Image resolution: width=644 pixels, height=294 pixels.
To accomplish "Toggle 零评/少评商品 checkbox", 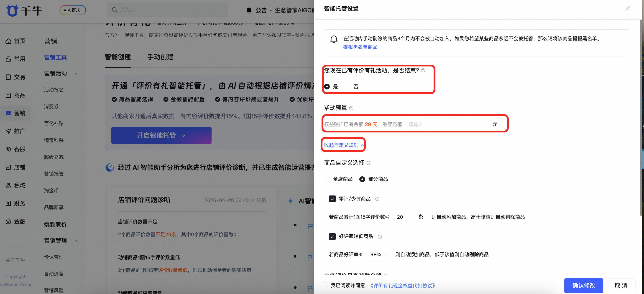I will [332, 199].
